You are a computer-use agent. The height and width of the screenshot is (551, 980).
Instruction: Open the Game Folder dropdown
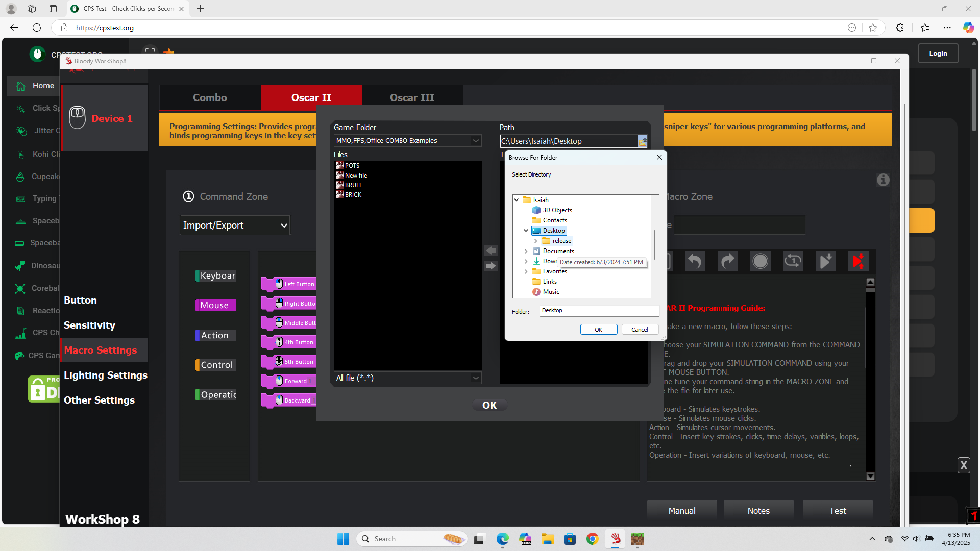coord(475,141)
